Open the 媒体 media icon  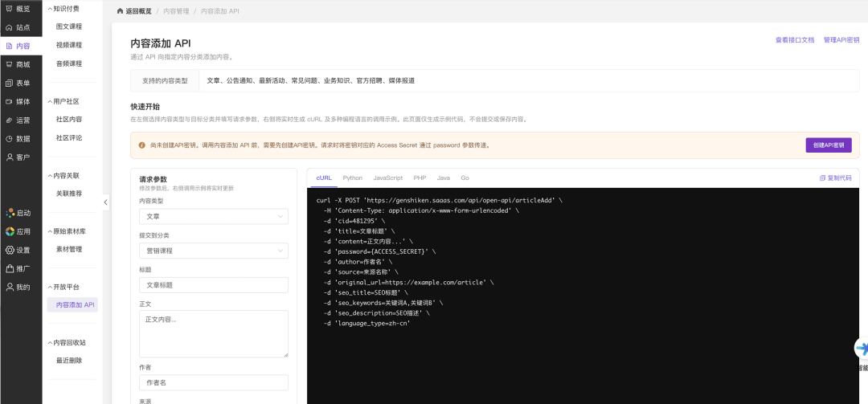click(10, 101)
